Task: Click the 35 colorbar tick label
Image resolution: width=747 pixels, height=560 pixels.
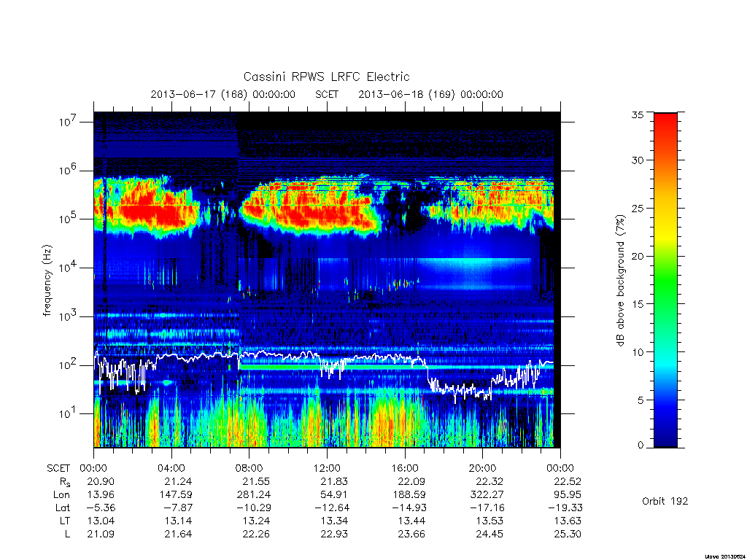Action: coord(637,114)
